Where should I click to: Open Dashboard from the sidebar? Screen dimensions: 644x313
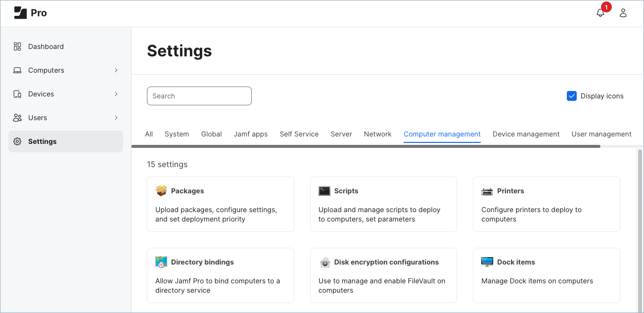point(46,46)
